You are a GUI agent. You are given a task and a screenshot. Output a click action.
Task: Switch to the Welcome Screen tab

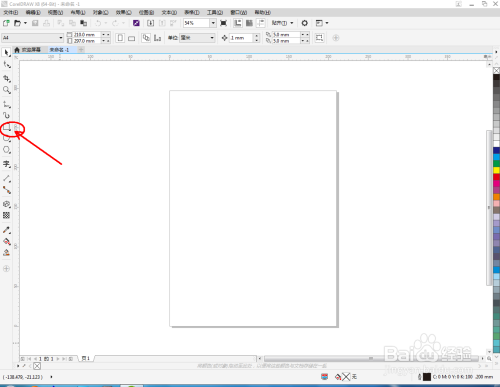28,50
